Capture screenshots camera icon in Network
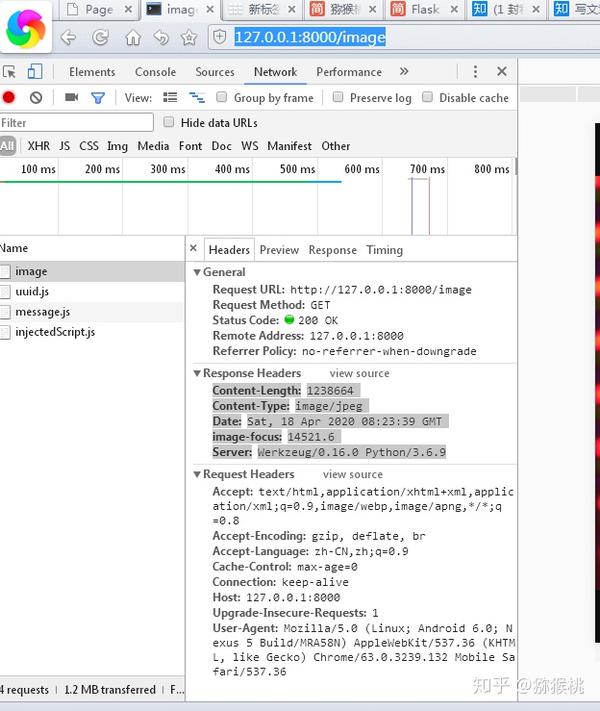This screenshot has height=711, width=600. coord(71,97)
